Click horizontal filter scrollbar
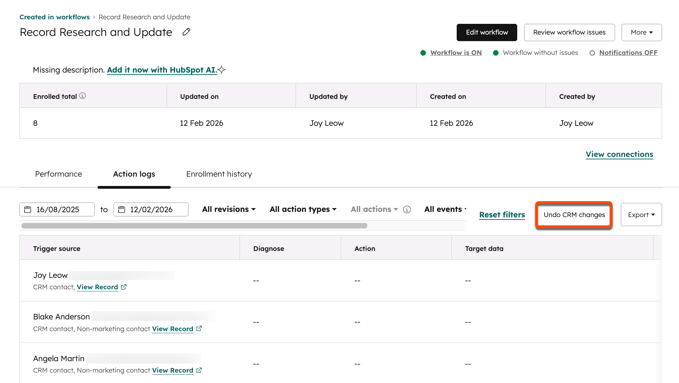Image resolution: width=679 pixels, height=383 pixels. 194,226
